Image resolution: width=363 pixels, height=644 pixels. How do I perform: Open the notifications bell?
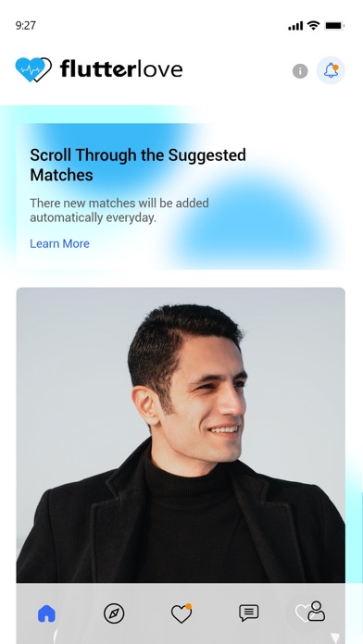pos(331,70)
